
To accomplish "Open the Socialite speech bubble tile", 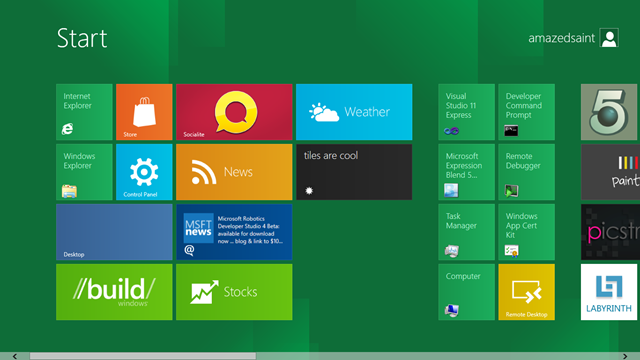I will tap(234, 112).
